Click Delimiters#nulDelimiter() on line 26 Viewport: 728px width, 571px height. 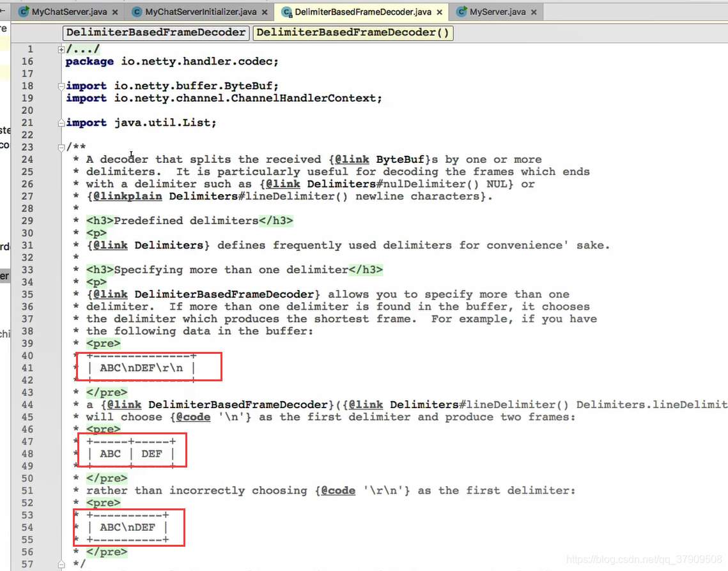click(393, 184)
